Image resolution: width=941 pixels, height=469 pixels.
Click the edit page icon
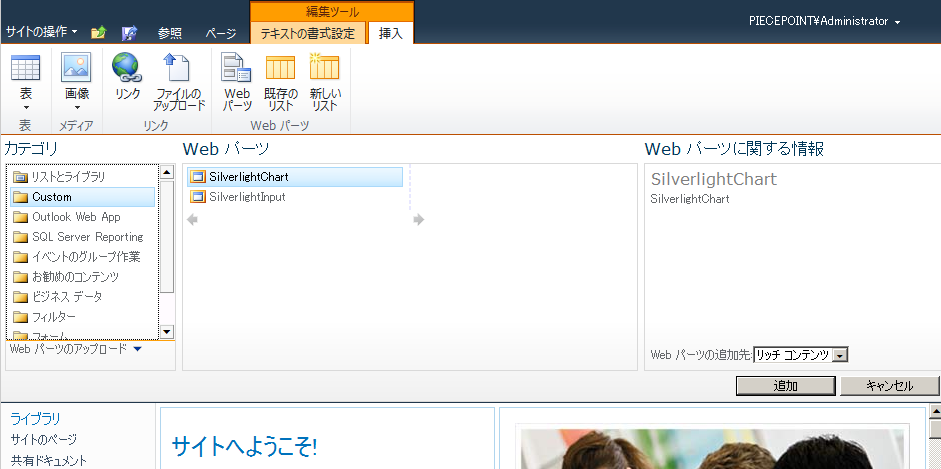130,33
